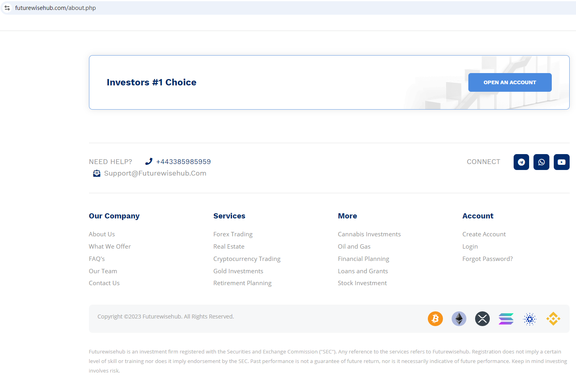Screen dimensions: 576x392
Task: Open the Contact Us footer link
Action: click(104, 283)
